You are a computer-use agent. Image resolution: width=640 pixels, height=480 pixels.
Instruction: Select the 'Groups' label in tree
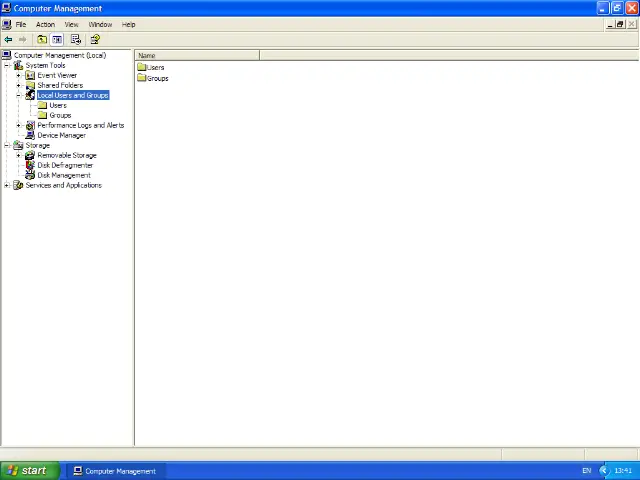[x=60, y=115]
